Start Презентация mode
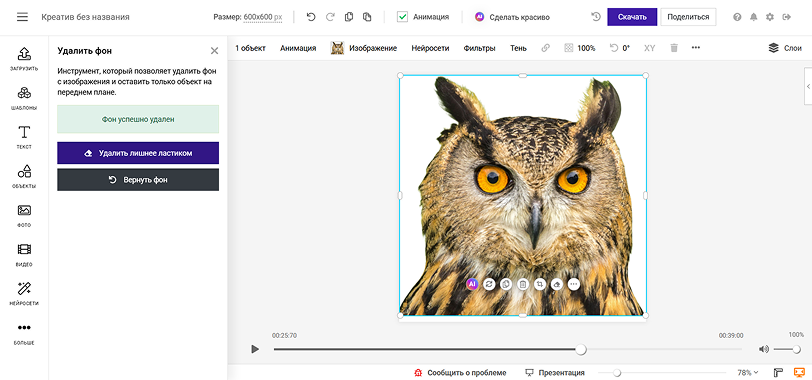The image size is (812, 380). [555, 373]
